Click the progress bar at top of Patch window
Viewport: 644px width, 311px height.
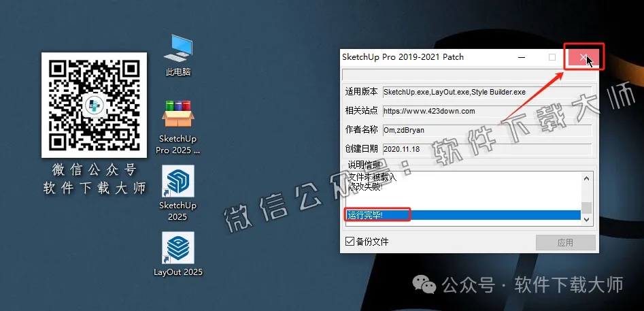[469, 75]
